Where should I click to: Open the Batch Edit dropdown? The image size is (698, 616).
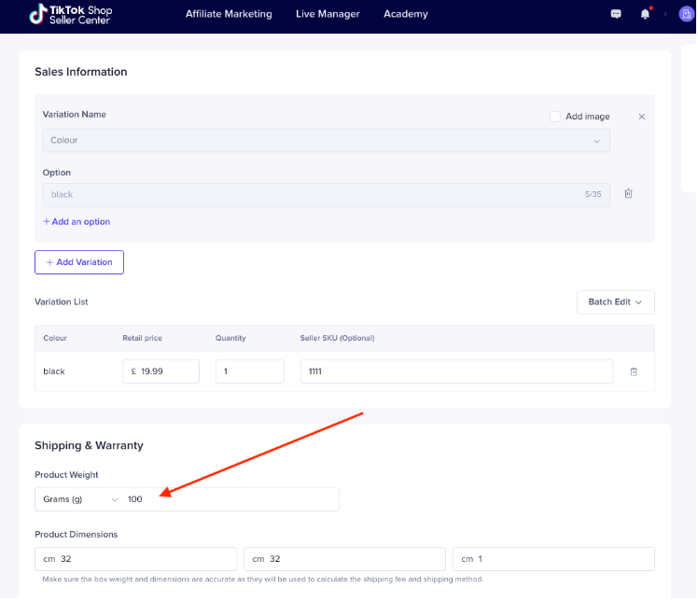pyautogui.click(x=615, y=302)
